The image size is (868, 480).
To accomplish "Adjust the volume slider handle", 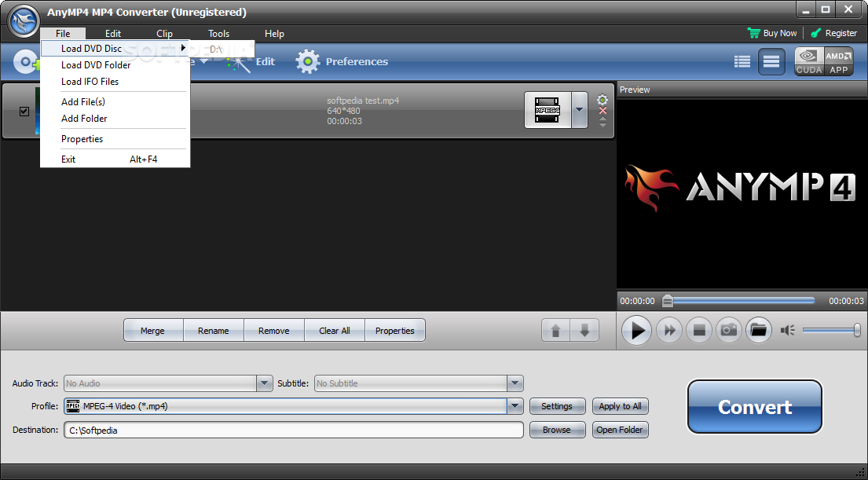I will pyautogui.click(x=858, y=331).
